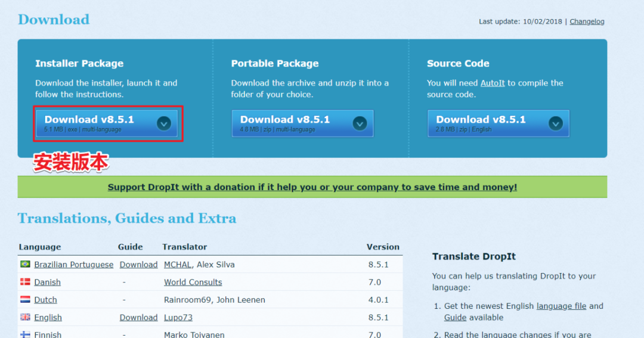Open the AutoIt link
Viewport: 644px width, 338px height.
pos(493,83)
